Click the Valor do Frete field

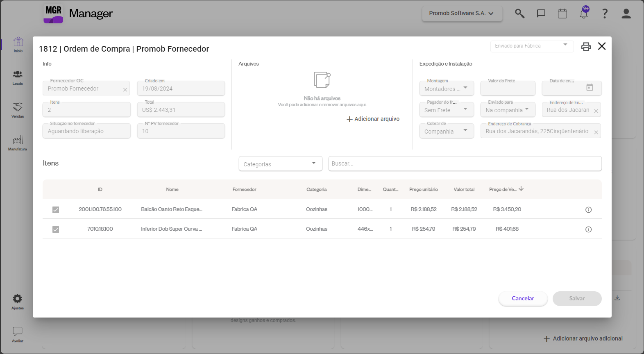(x=508, y=88)
